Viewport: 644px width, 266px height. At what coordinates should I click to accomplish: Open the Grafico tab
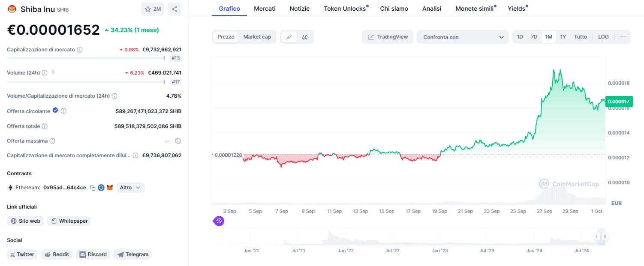point(229,9)
